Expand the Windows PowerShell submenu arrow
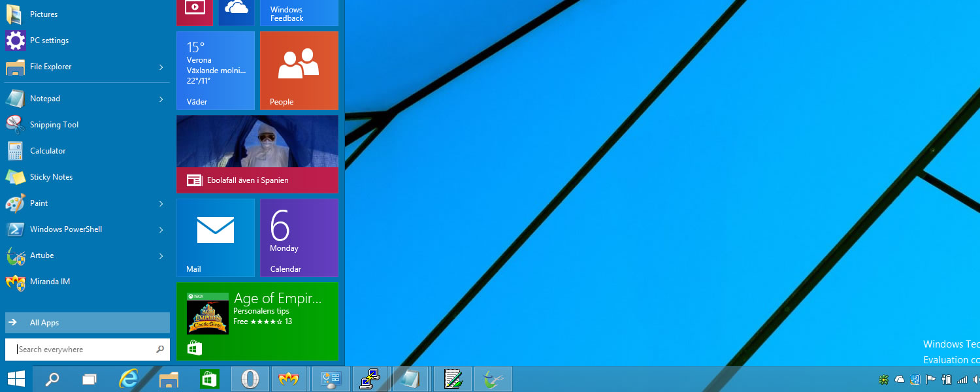The width and height of the screenshot is (980, 392). 161,229
